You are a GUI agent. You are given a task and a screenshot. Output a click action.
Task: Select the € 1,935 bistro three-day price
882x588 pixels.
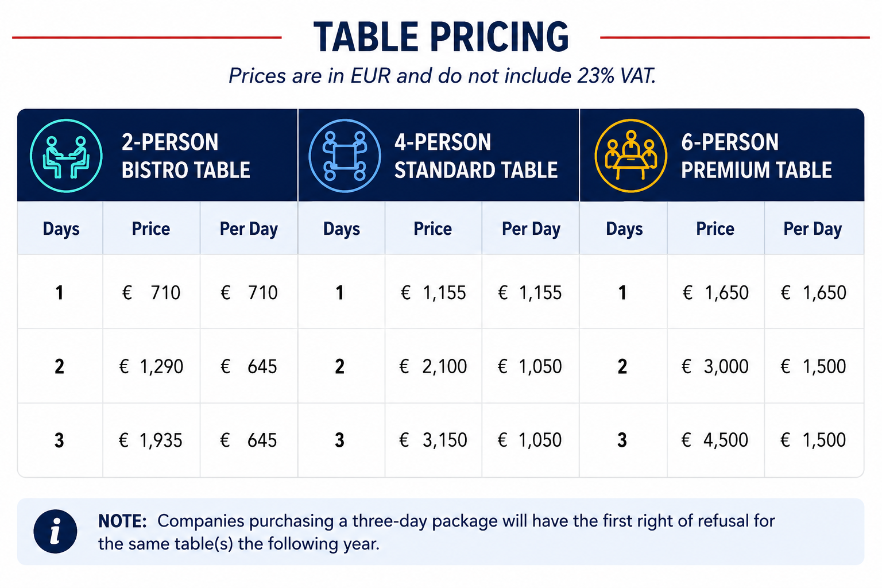[x=150, y=440]
